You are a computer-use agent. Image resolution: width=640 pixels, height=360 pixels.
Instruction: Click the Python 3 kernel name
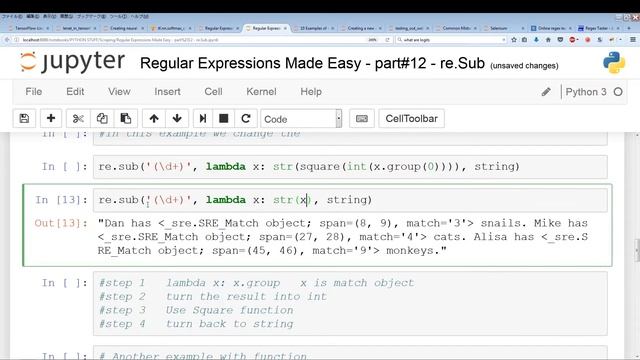586,92
